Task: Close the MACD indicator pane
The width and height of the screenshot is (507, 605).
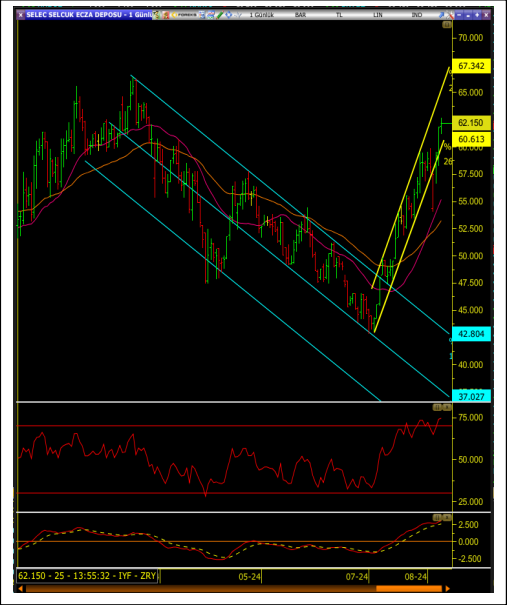Action: (446, 517)
